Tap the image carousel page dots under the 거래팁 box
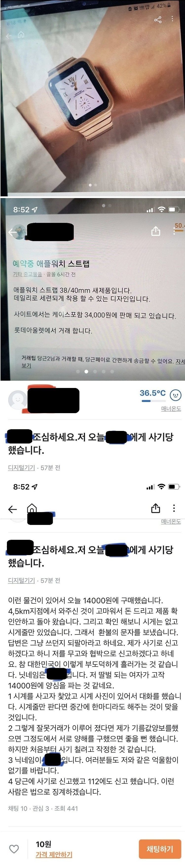185x868 pixels. tap(95, 371)
